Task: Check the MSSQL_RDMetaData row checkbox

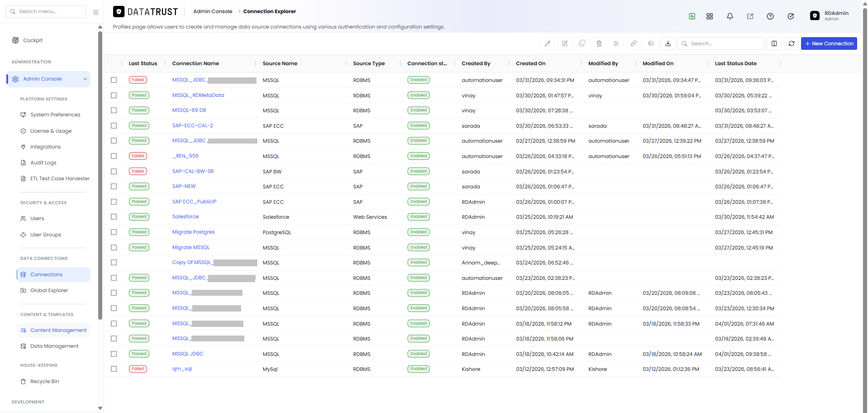Action: click(x=114, y=95)
